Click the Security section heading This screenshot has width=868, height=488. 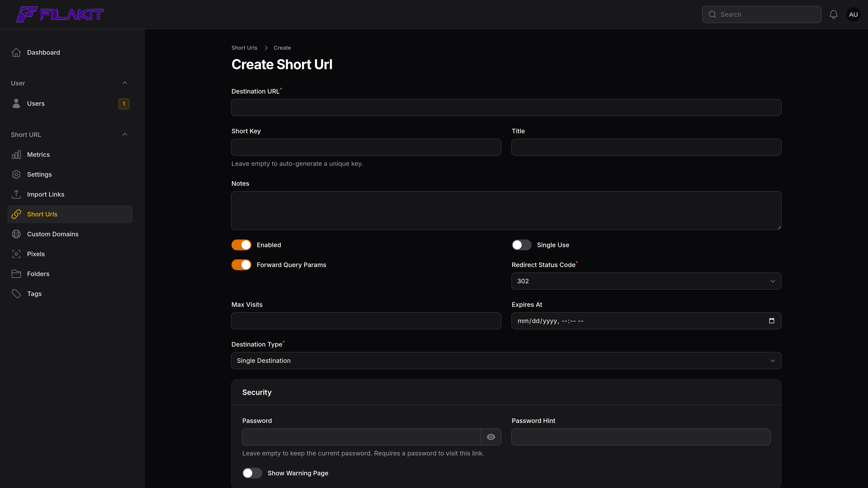click(257, 392)
